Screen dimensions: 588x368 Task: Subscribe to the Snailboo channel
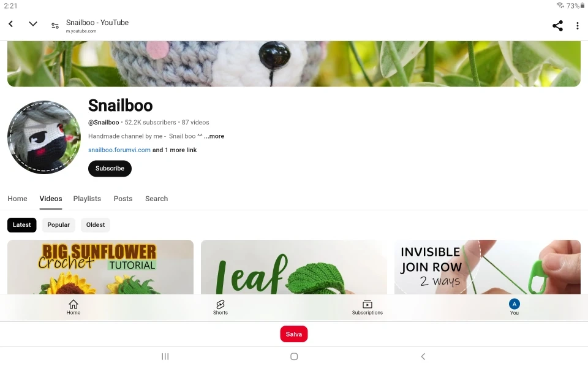pyautogui.click(x=110, y=169)
